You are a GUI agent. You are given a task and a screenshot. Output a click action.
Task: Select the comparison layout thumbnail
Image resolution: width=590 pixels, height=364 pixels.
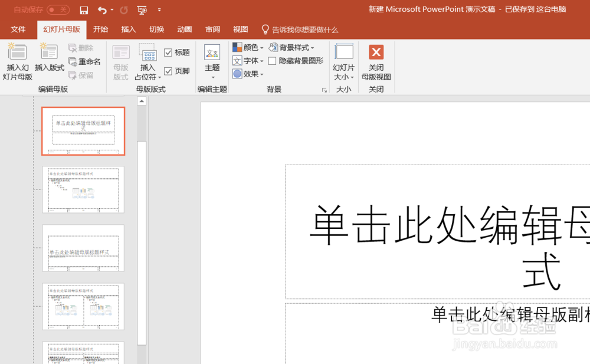click(83, 353)
